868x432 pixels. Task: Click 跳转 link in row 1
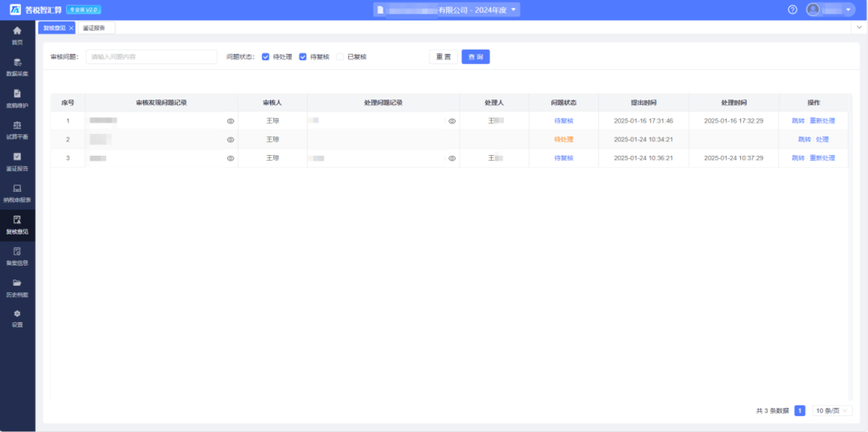pyautogui.click(x=798, y=120)
